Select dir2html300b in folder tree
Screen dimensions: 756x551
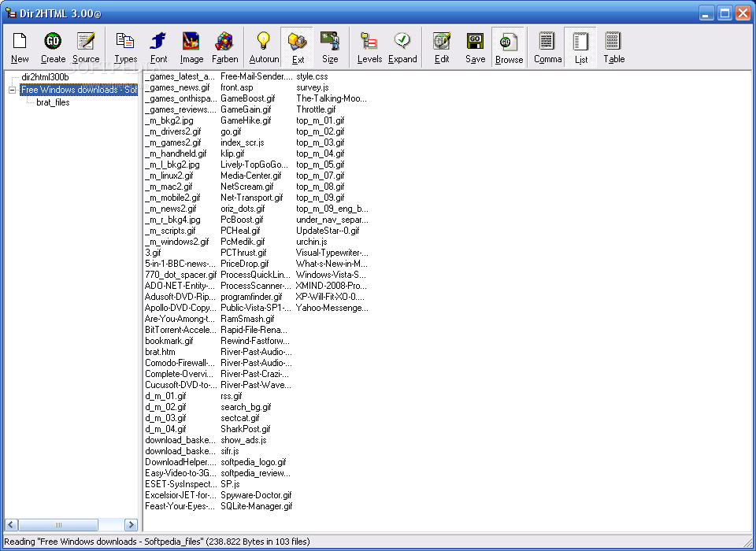[x=45, y=77]
